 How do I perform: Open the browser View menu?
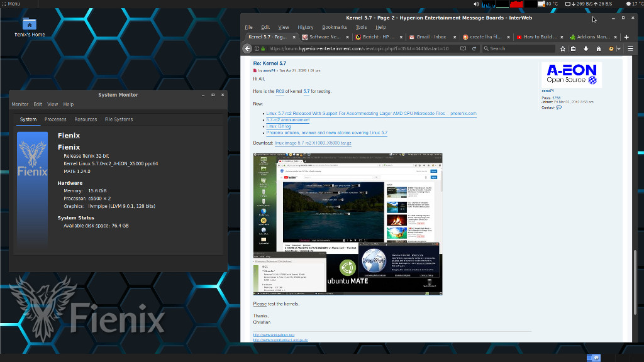click(284, 27)
